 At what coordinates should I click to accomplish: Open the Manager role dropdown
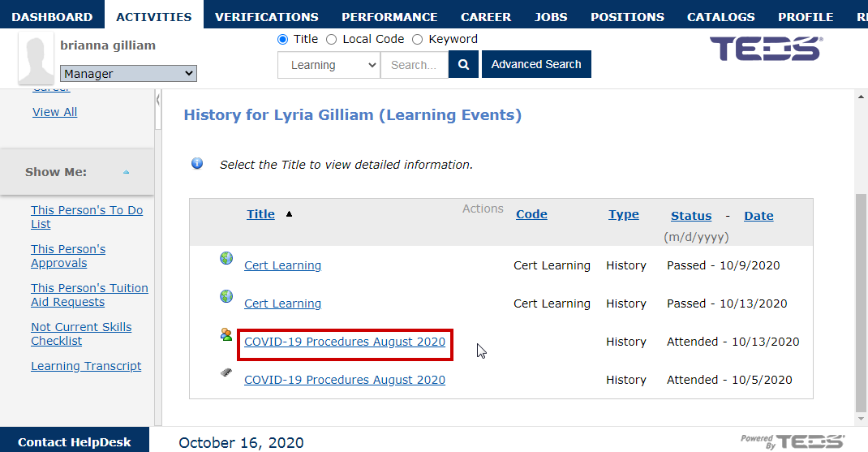(x=128, y=73)
